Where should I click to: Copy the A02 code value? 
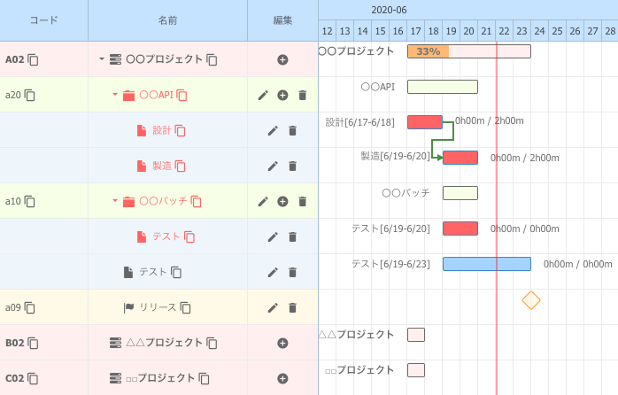click(33, 60)
